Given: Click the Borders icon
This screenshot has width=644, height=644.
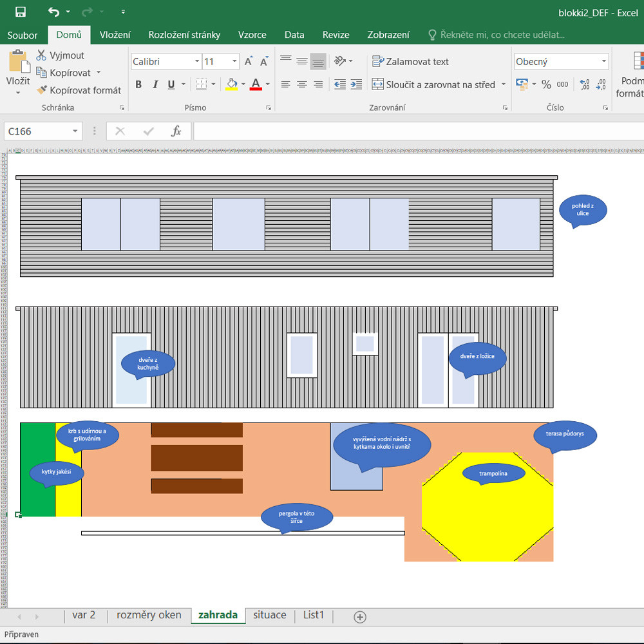Looking at the screenshot, I should coord(201,84).
